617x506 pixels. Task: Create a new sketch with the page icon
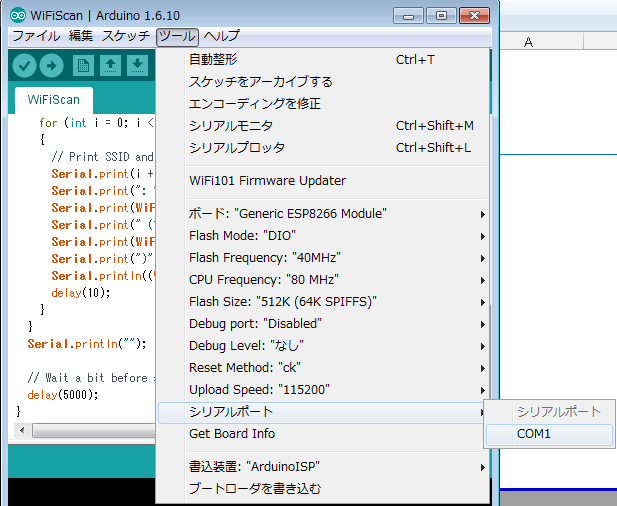coord(83,65)
